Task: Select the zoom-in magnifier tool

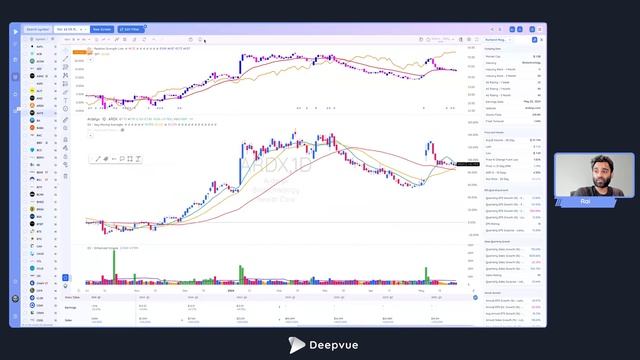Action: coord(66,128)
